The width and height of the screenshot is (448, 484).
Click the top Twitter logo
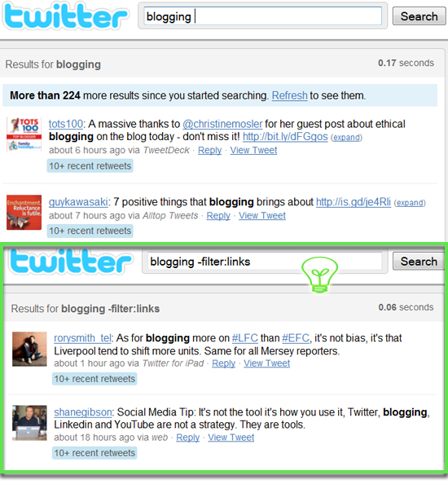tap(66, 15)
